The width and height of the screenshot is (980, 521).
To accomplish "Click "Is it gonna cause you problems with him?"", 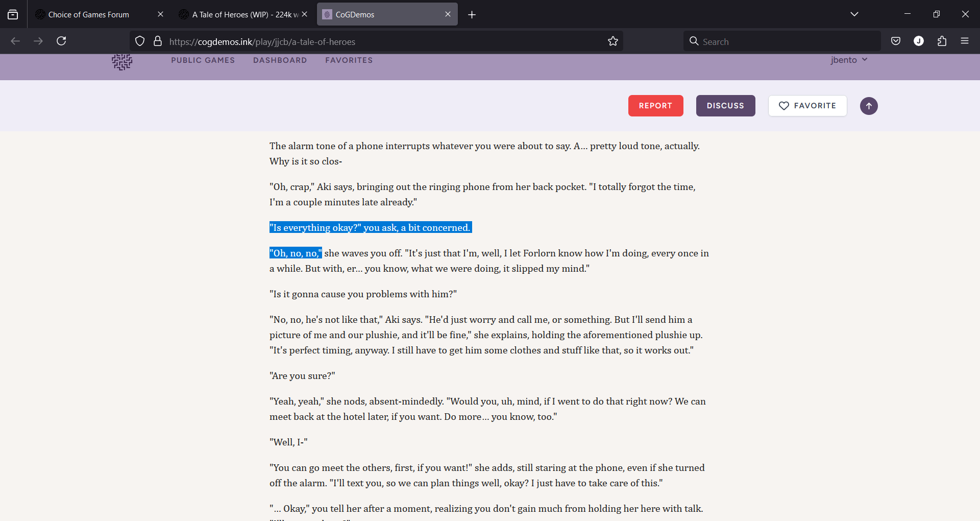I will (x=363, y=294).
